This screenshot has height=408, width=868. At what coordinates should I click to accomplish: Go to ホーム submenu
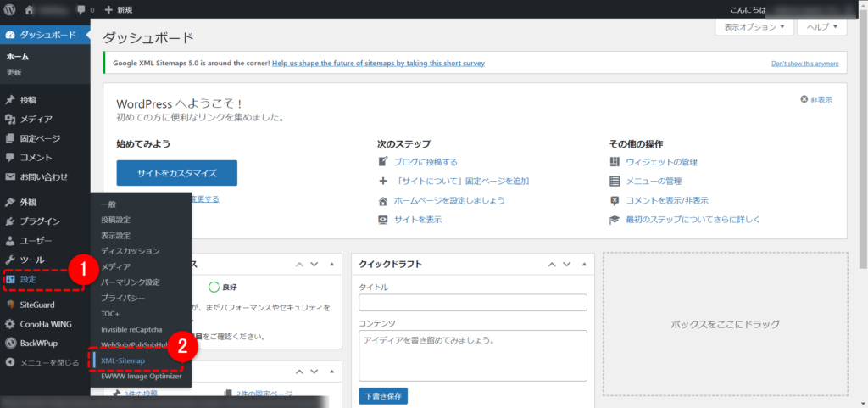point(18,57)
